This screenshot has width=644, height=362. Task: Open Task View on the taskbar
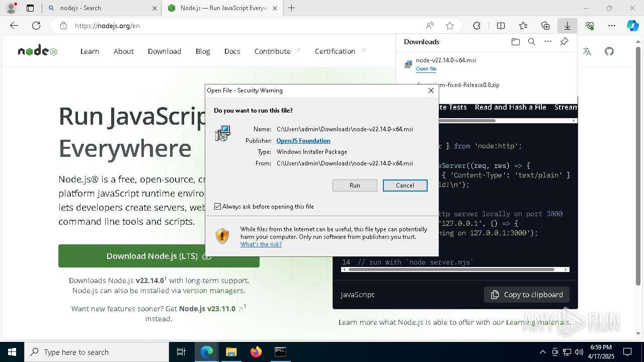pos(181,352)
